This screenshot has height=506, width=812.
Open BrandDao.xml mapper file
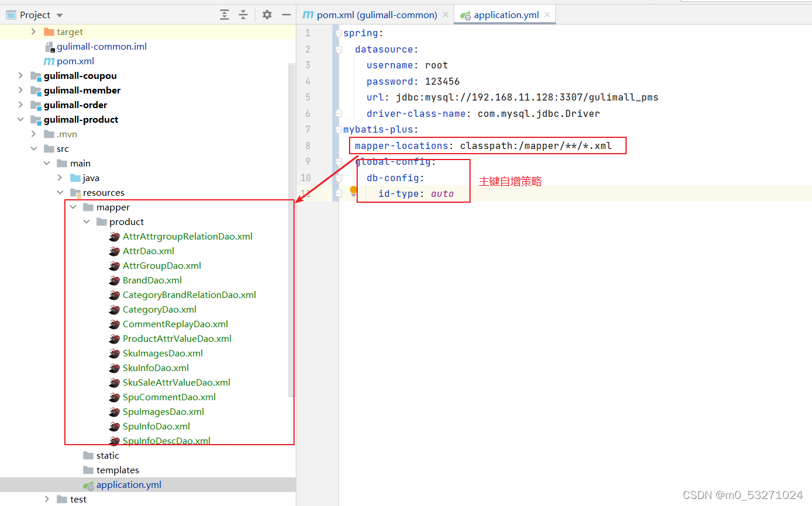pyautogui.click(x=152, y=280)
